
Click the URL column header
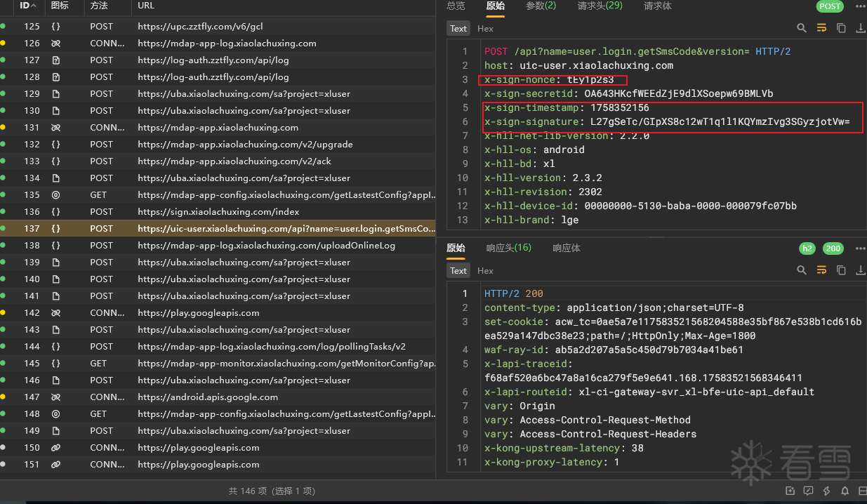(x=147, y=6)
